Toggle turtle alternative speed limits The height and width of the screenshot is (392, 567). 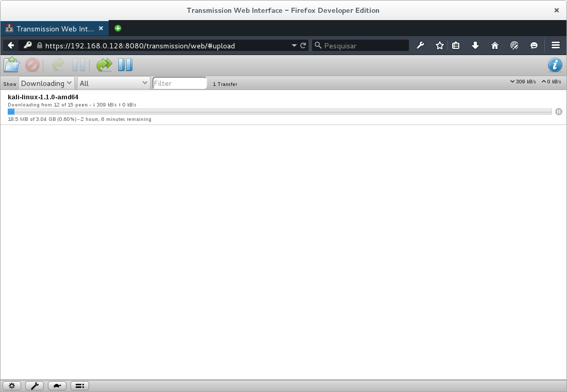[57, 385]
